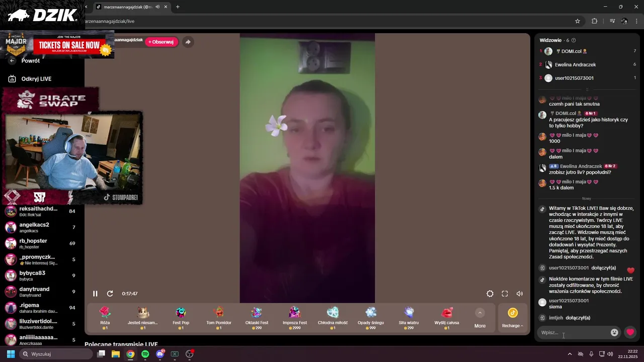Click the Wyszukaj taskbar search box
644x362 pixels.
pyautogui.click(x=56, y=354)
